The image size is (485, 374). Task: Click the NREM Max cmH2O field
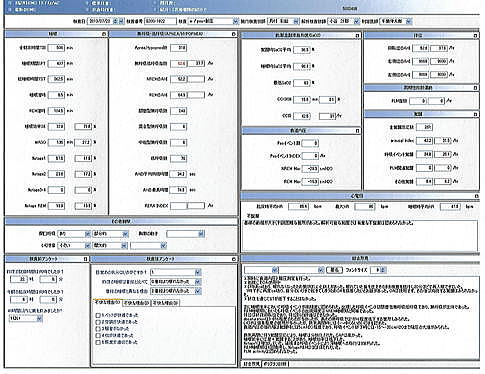[x=310, y=169]
